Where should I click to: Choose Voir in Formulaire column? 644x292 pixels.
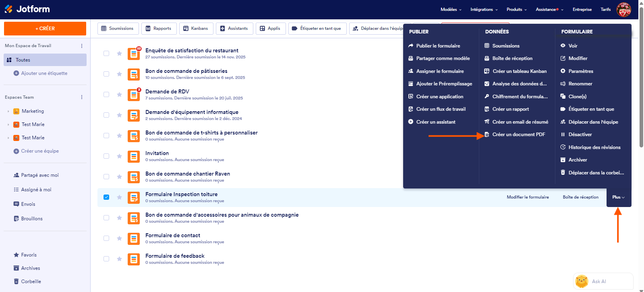(569, 46)
